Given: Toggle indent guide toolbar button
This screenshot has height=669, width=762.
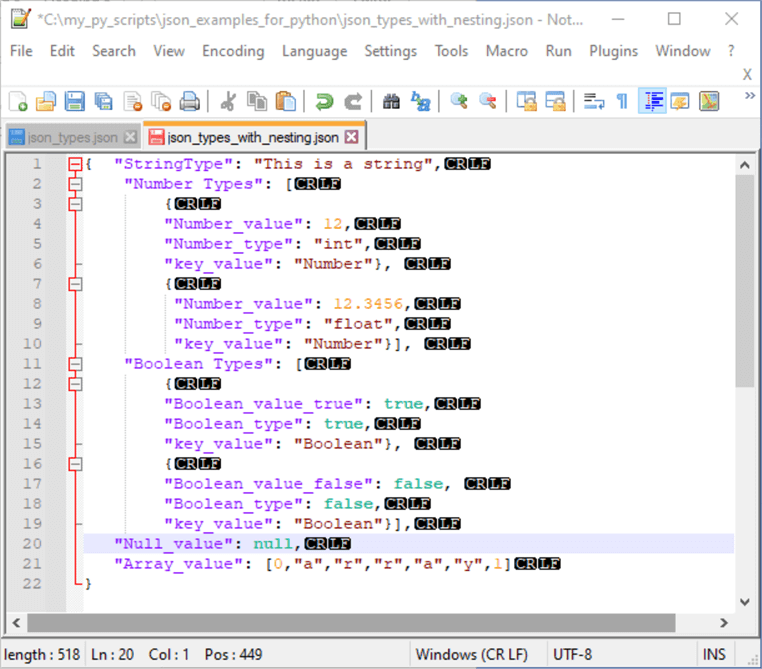Looking at the screenshot, I should pos(652,102).
